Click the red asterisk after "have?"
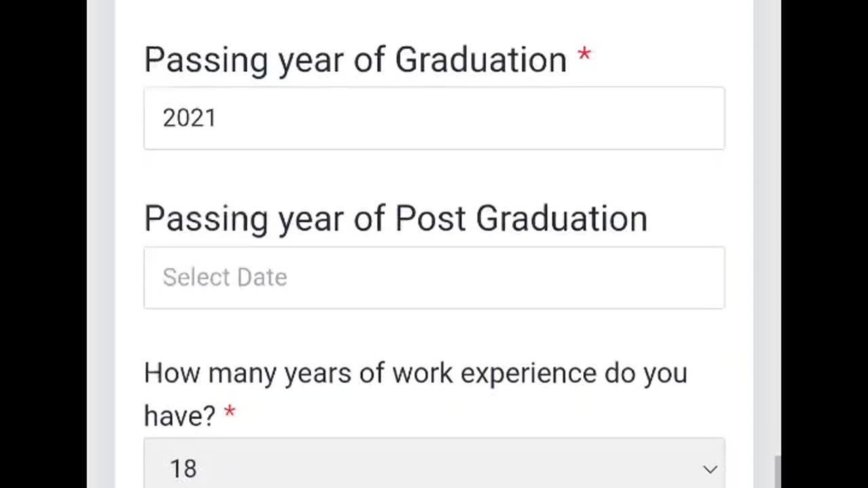The width and height of the screenshot is (868, 488). click(x=230, y=411)
